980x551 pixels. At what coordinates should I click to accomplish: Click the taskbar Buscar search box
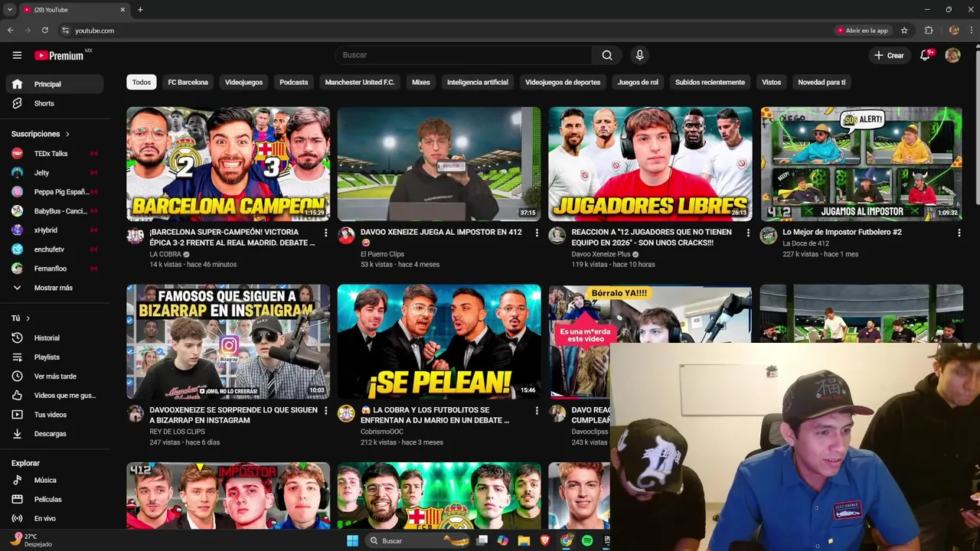pyautogui.click(x=418, y=540)
